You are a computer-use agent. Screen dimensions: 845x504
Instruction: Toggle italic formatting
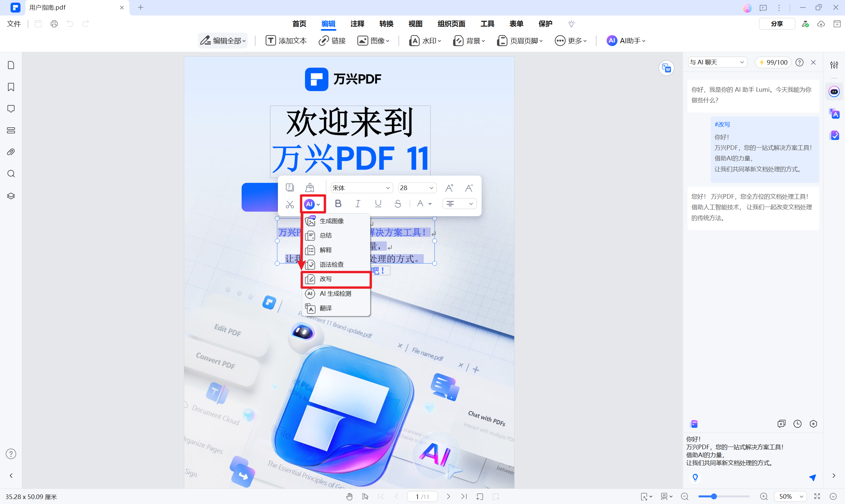pos(357,203)
